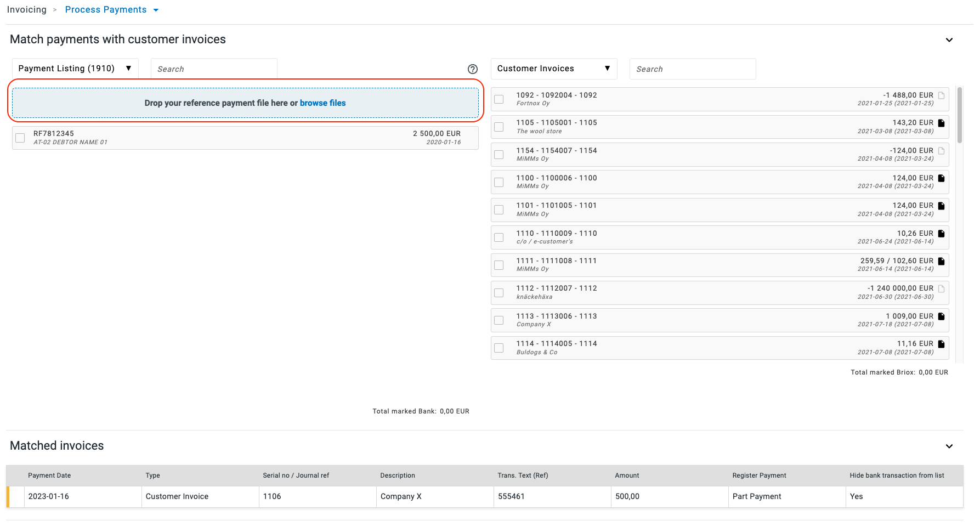Open the Process Payments breadcrumb dropdown arrow

[156, 10]
